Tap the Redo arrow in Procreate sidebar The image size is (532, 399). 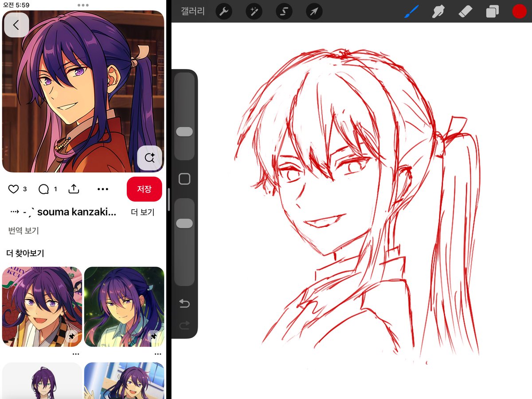pyautogui.click(x=184, y=326)
